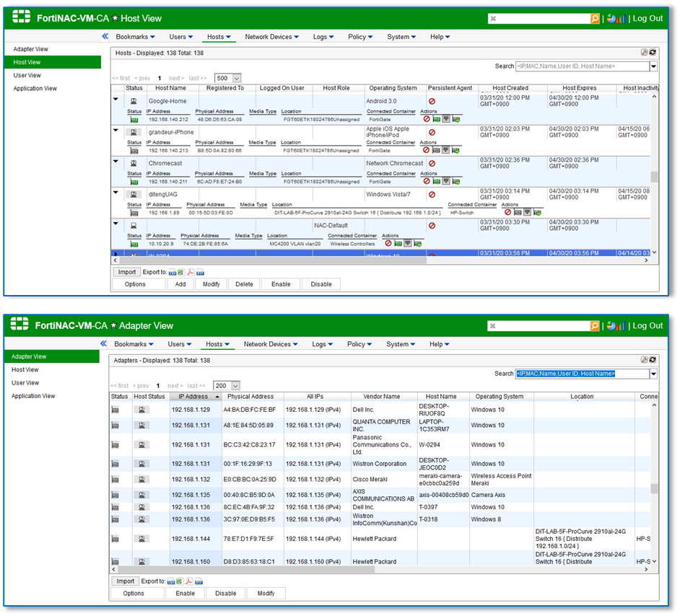
Task: Select axis-00408cb59d0 host name cell
Action: click(x=444, y=495)
